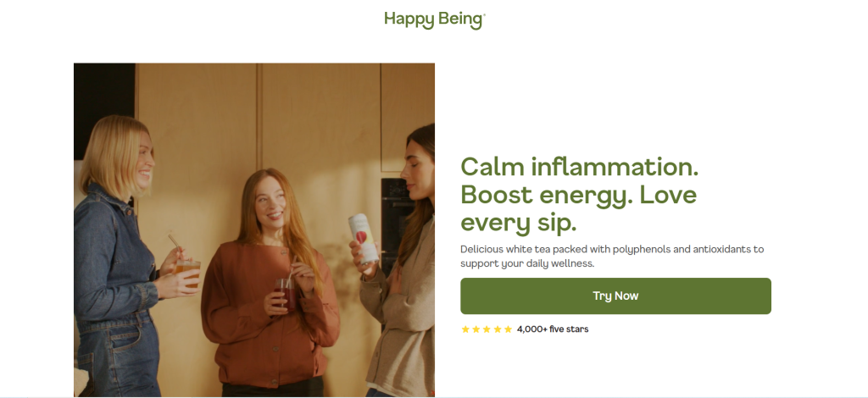Viewport: 868px width, 398px height.
Task: Select the first yellow rating star
Action: click(x=465, y=329)
